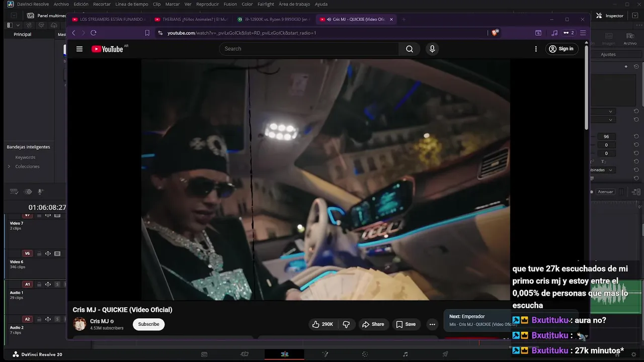The width and height of the screenshot is (644, 362).
Task: Open the dropdown ending in 'binadas'
Action: click(603, 170)
